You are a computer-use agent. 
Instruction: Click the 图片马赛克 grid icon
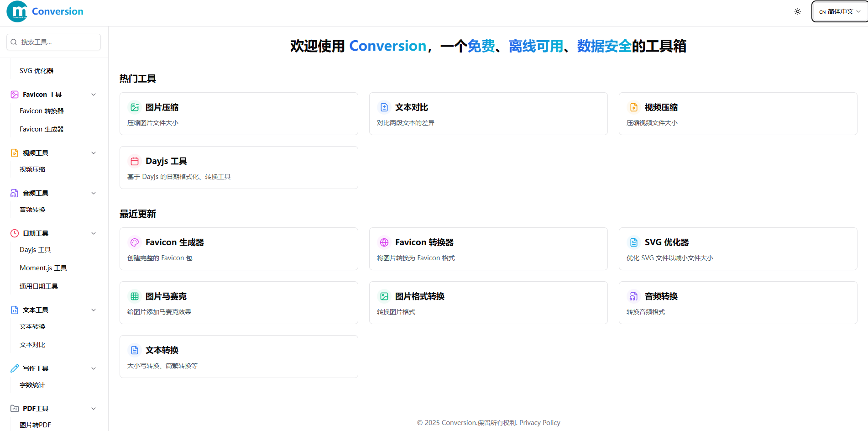(135, 296)
